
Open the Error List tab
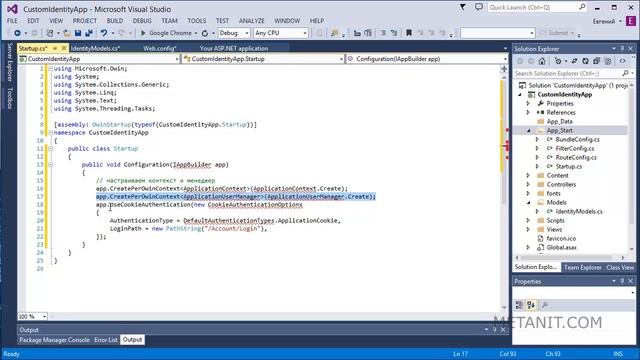[x=106, y=340]
